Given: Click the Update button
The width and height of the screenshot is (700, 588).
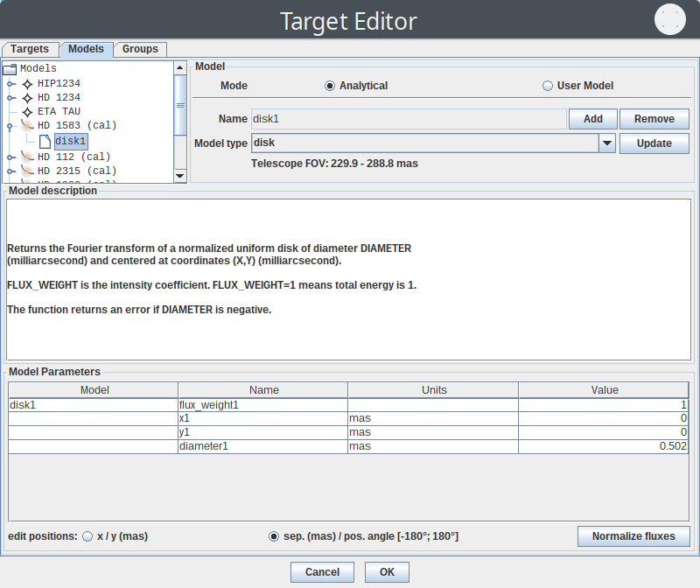Looking at the screenshot, I should 654,143.
